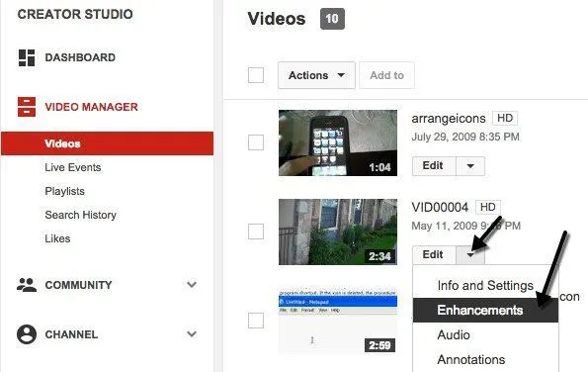Click the Videos page heading
Viewport: 588px width, 372px height.
277,19
